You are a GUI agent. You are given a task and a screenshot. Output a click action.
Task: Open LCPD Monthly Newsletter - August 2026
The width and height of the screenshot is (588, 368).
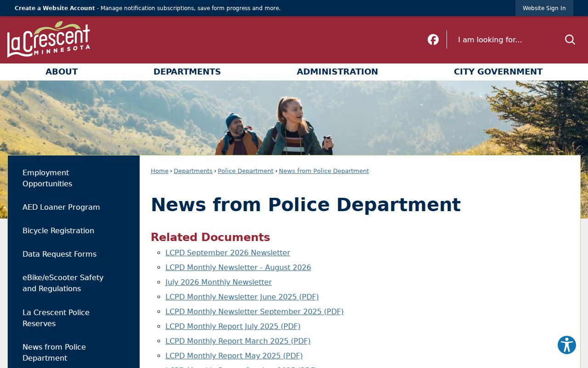pos(238,267)
